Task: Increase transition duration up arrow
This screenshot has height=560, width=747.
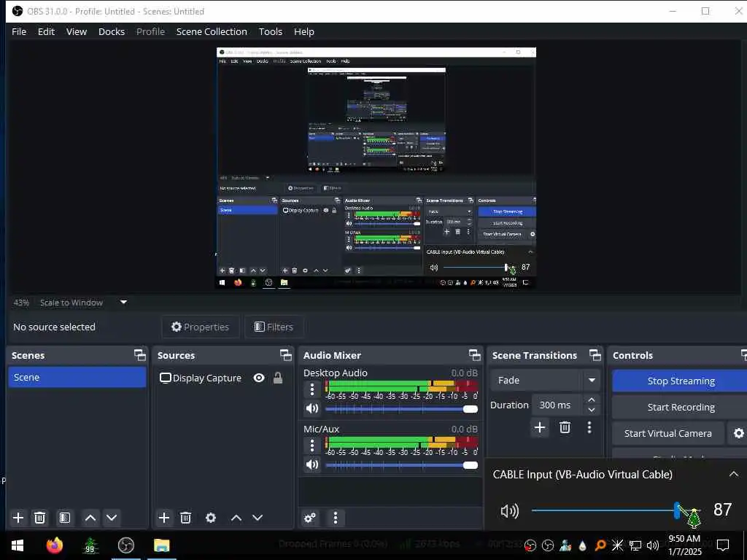Action: pos(591,400)
